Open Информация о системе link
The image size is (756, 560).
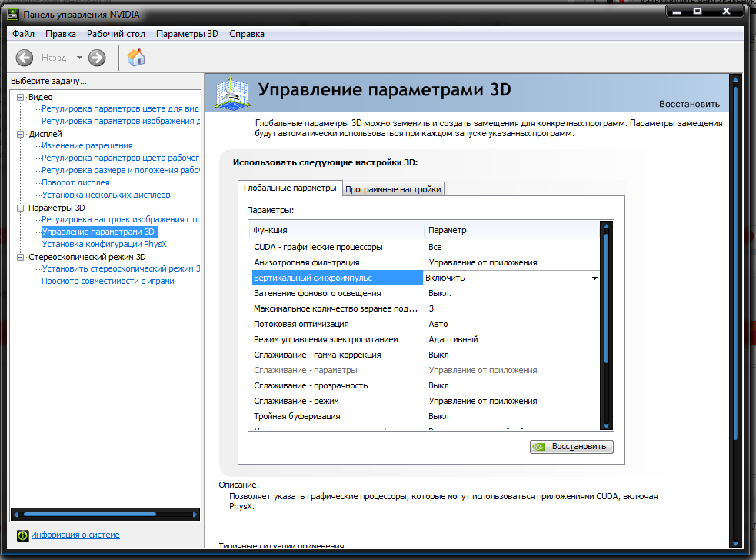(x=75, y=535)
